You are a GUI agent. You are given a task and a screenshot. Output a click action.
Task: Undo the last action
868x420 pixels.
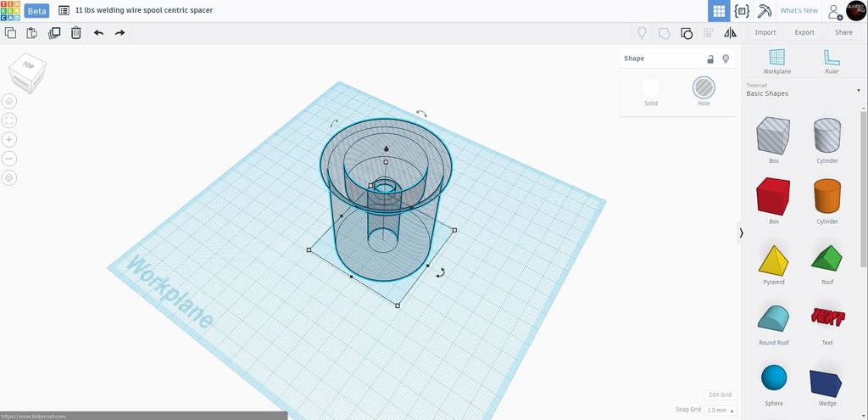tap(98, 33)
